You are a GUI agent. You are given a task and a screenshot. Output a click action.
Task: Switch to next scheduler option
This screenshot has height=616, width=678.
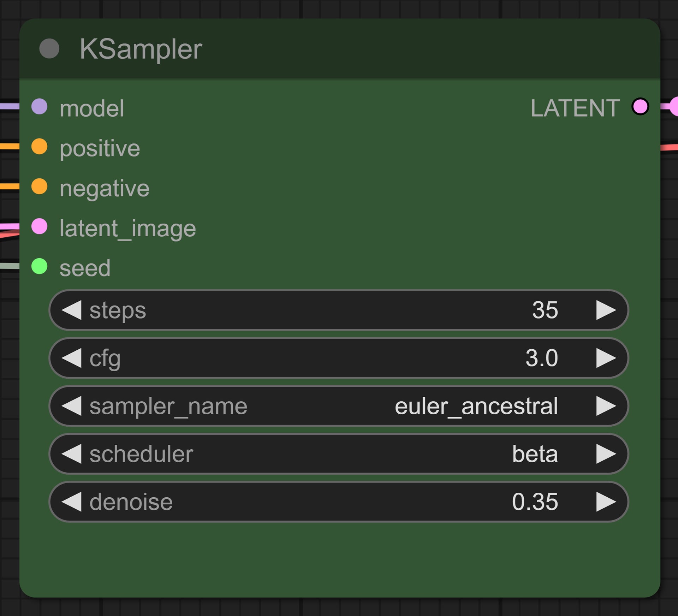(606, 454)
